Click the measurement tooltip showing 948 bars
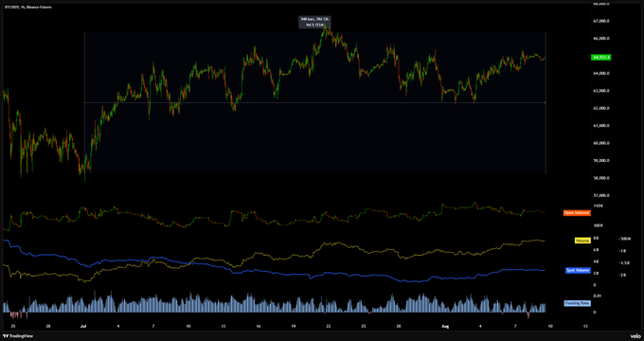The height and width of the screenshot is (341, 644). (315, 22)
